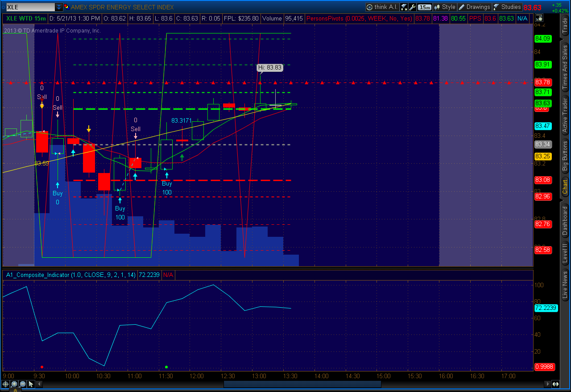
Task: Expand the XLE symbol dropdown arrow
Action: (x=59, y=7)
